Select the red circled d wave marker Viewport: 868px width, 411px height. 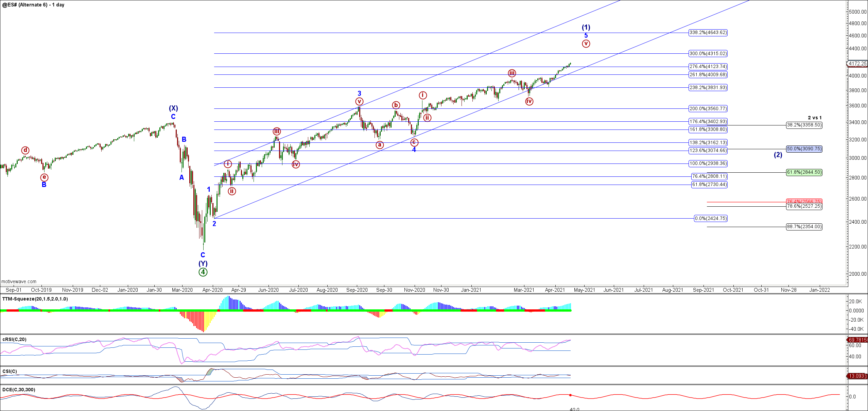[25, 150]
